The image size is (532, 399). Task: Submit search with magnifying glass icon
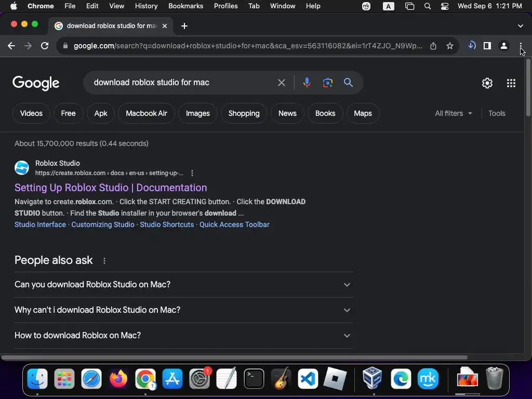tap(348, 83)
